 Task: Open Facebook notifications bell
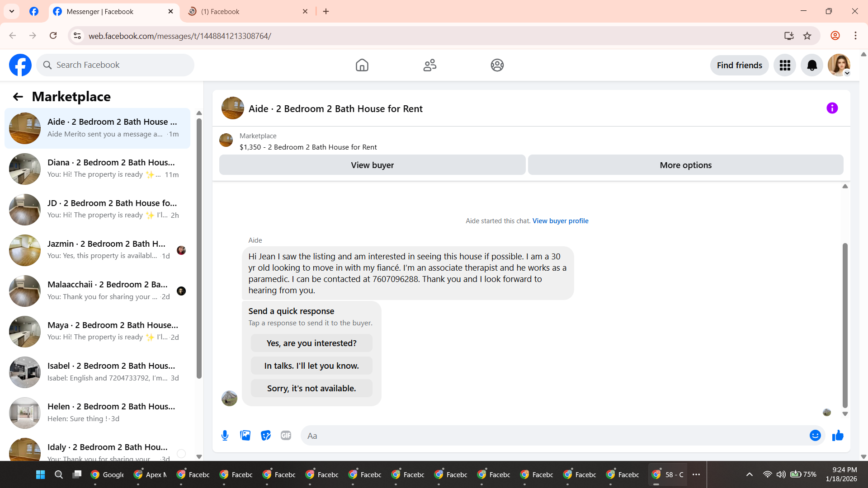coord(812,66)
